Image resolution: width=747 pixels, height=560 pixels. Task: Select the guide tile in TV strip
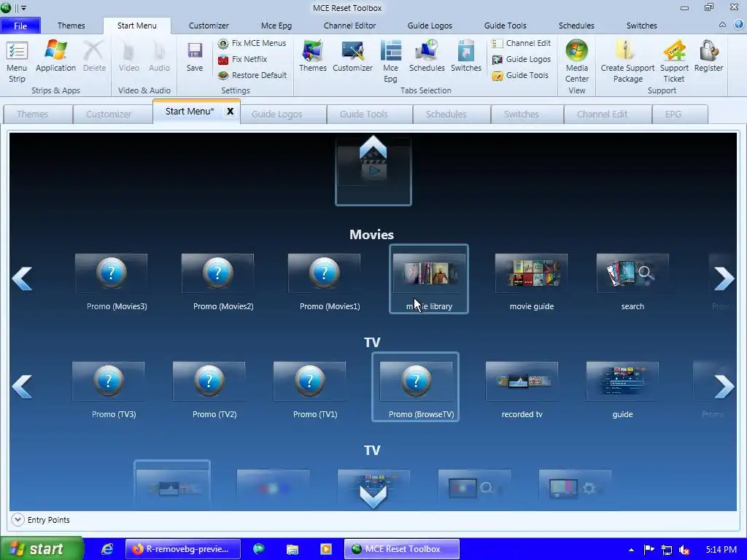[622, 390]
